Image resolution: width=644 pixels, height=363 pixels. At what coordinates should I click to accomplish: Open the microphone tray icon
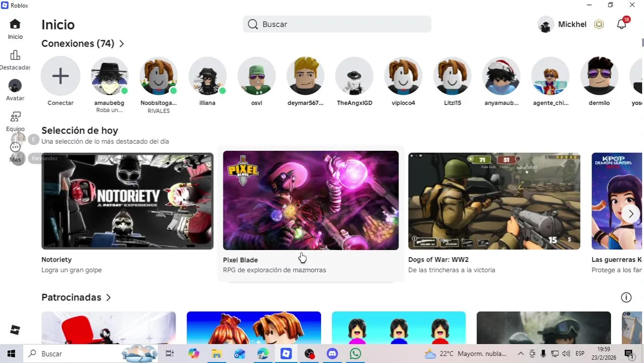tap(544, 354)
